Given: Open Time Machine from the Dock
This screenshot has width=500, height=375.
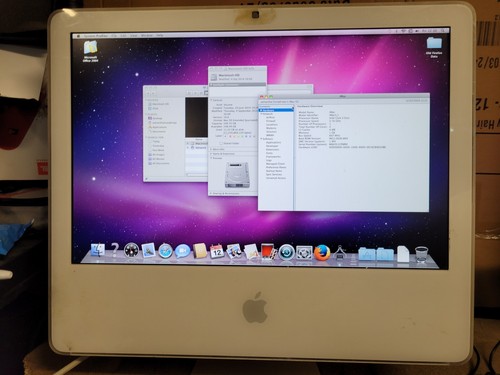Looking at the screenshot, I should point(286,253).
